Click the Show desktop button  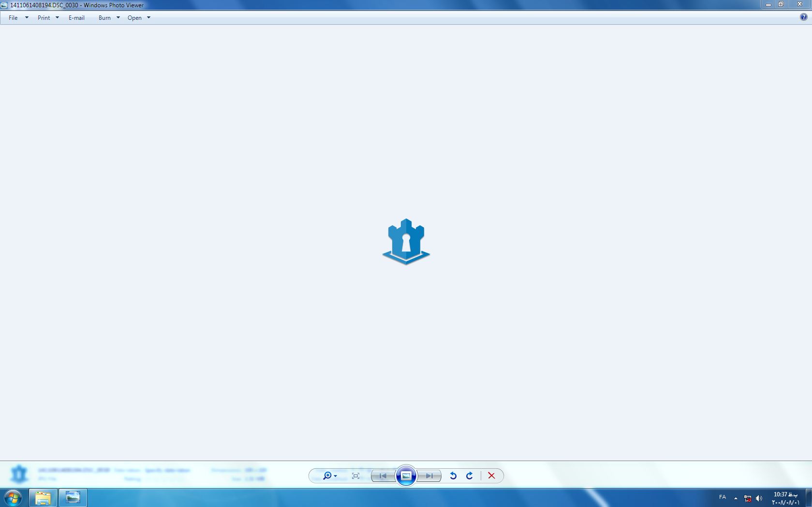click(x=809, y=497)
